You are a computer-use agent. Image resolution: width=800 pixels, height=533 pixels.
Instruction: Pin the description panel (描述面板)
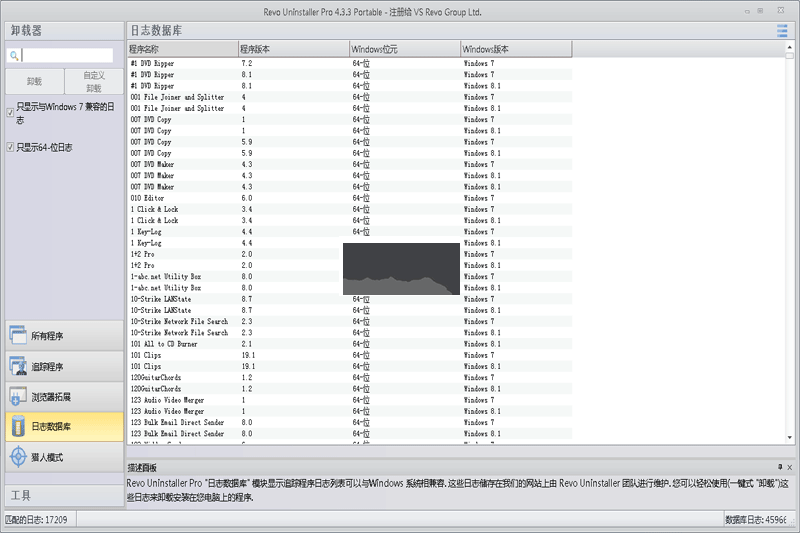780,467
